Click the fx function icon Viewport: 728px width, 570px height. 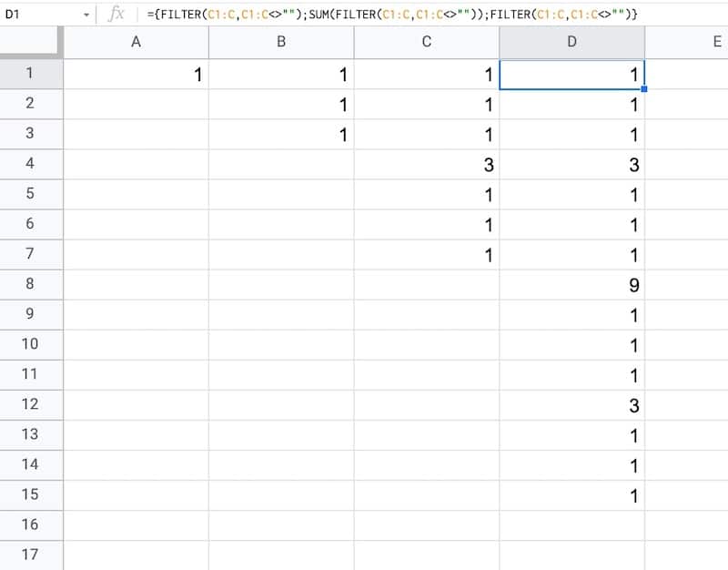coord(116,15)
